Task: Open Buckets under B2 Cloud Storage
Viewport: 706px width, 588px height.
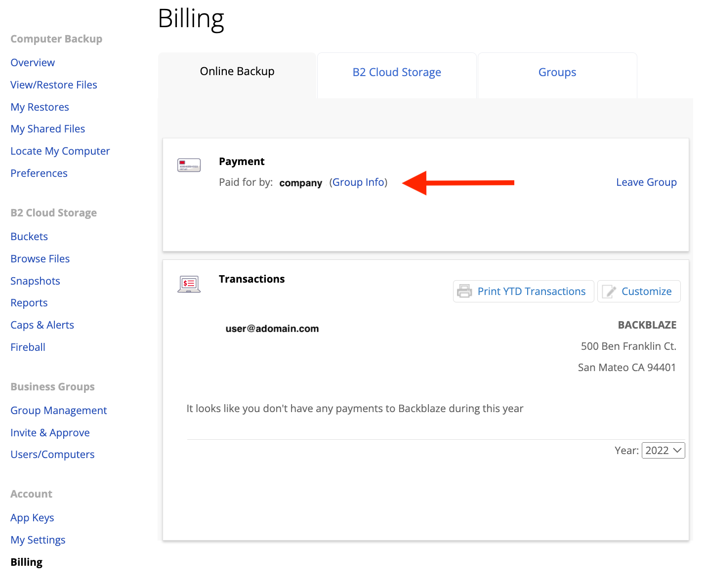Action: coord(29,237)
